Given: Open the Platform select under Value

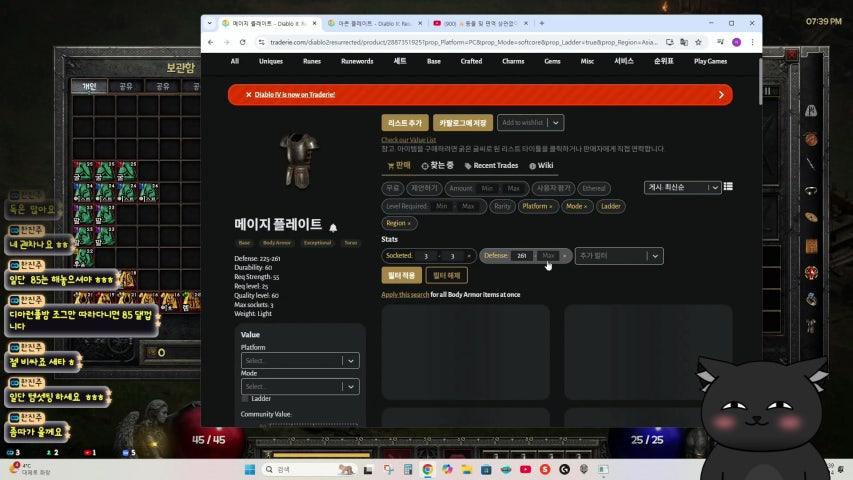Looking at the screenshot, I should [300, 360].
